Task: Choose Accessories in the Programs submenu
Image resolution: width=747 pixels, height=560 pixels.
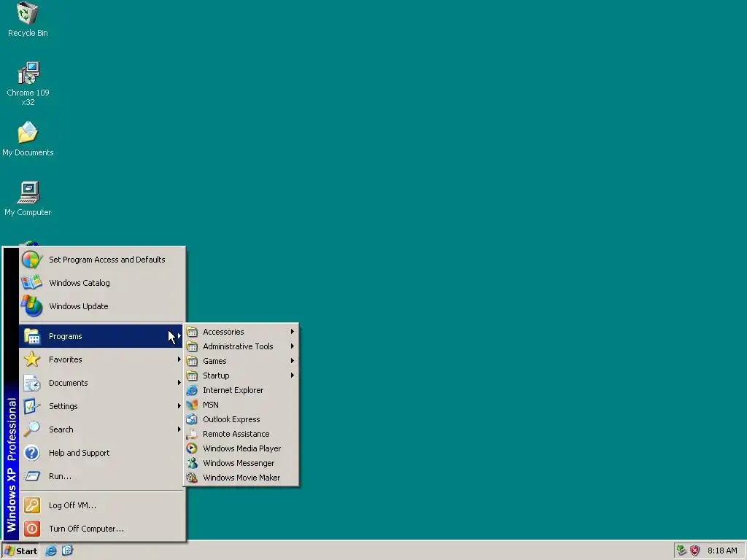Action: coord(241,332)
